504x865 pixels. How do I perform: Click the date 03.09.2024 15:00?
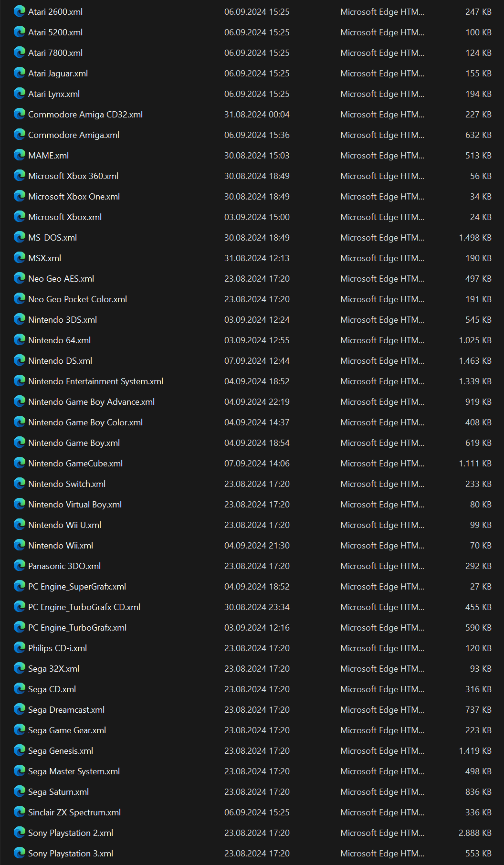point(257,217)
